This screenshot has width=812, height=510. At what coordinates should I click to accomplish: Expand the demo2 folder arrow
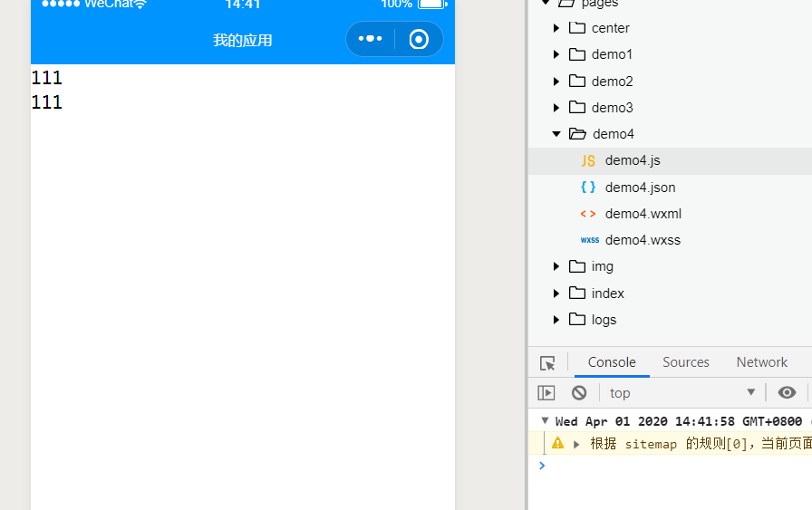click(x=556, y=82)
